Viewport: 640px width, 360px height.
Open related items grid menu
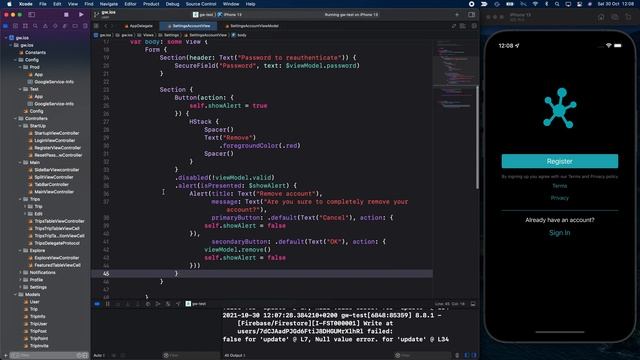coord(96,26)
